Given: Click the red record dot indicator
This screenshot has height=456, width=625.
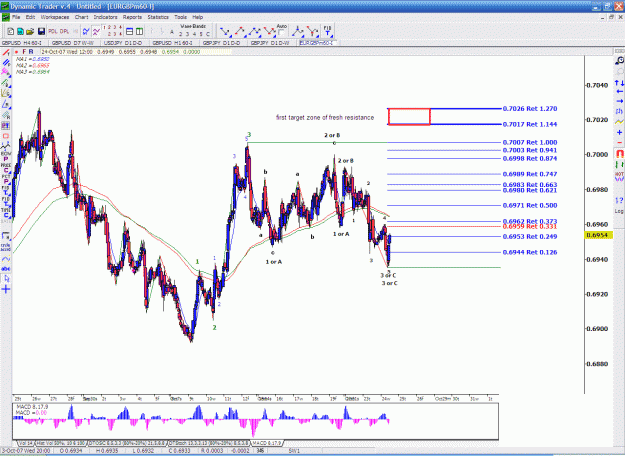Looking at the screenshot, I should [16, 52].
